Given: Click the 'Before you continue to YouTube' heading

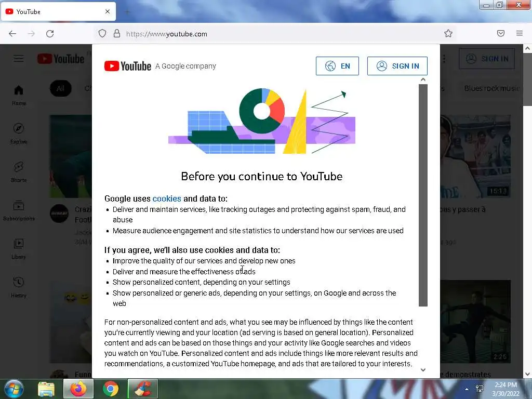Looking at the screenshot, I should coord(262,177).
